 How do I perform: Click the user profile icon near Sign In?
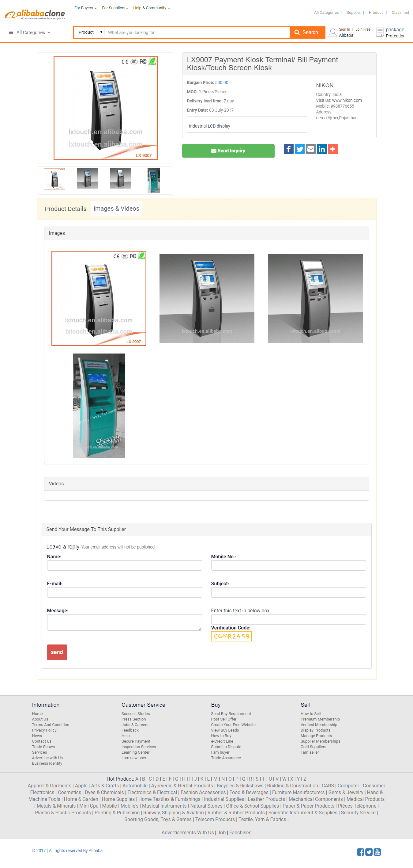332,33
